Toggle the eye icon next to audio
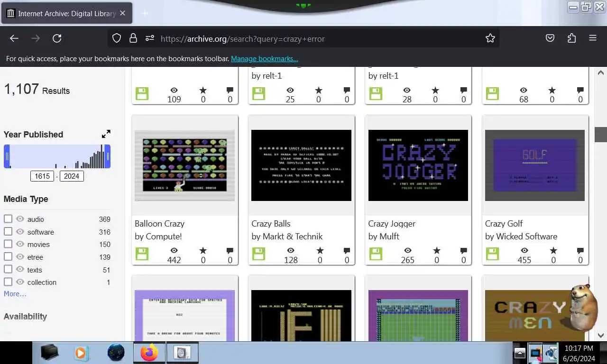The image size is (607, 364). tap(20, 219)
